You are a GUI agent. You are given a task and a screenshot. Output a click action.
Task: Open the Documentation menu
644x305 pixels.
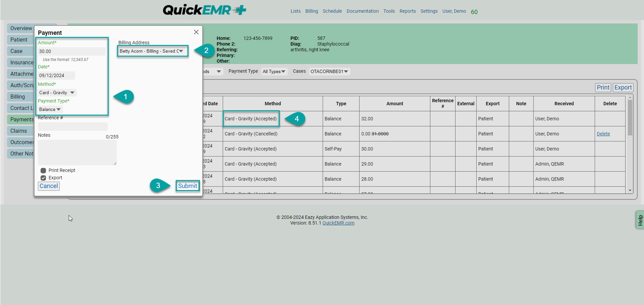pos(363,11)
